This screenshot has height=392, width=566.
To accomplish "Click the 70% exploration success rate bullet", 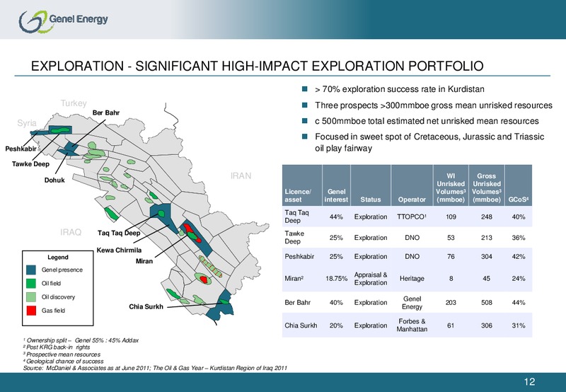I will point(400,89).
